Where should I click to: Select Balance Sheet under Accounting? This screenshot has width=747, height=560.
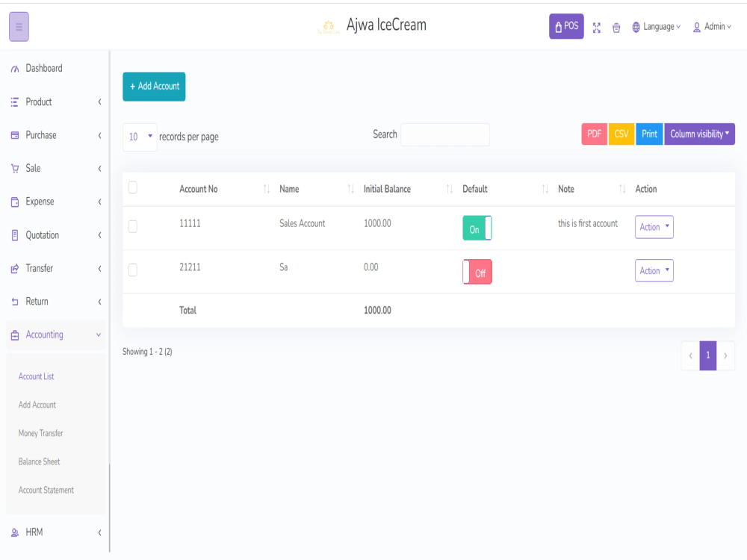click(39, 461)
